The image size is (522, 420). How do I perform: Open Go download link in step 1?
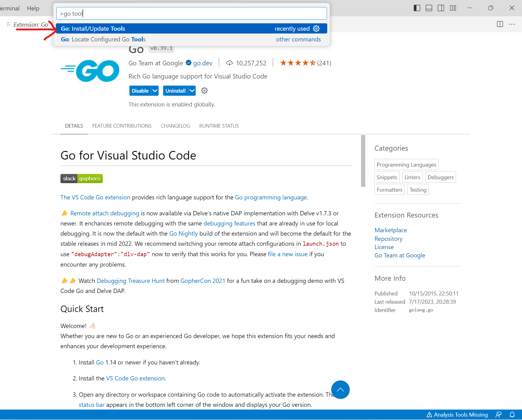pos(100,362)
